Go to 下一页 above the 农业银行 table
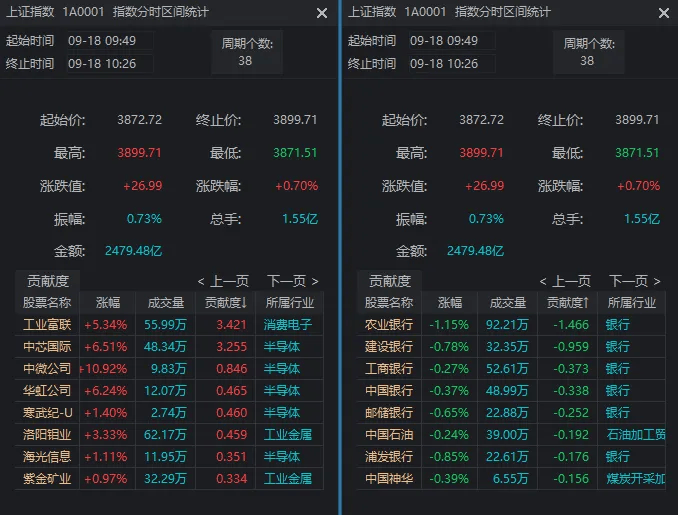The image size is (678, 515). 634,281
